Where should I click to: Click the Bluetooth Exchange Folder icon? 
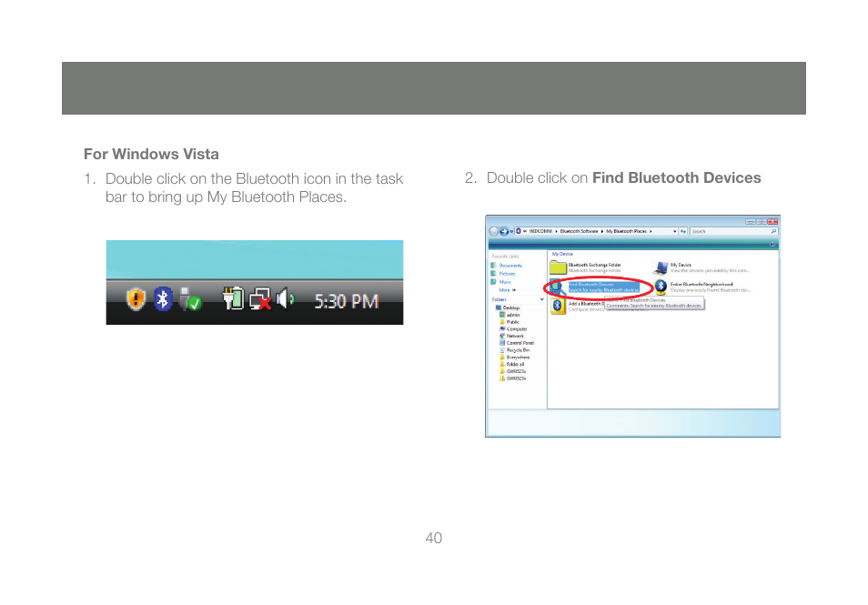click(558, 267)
